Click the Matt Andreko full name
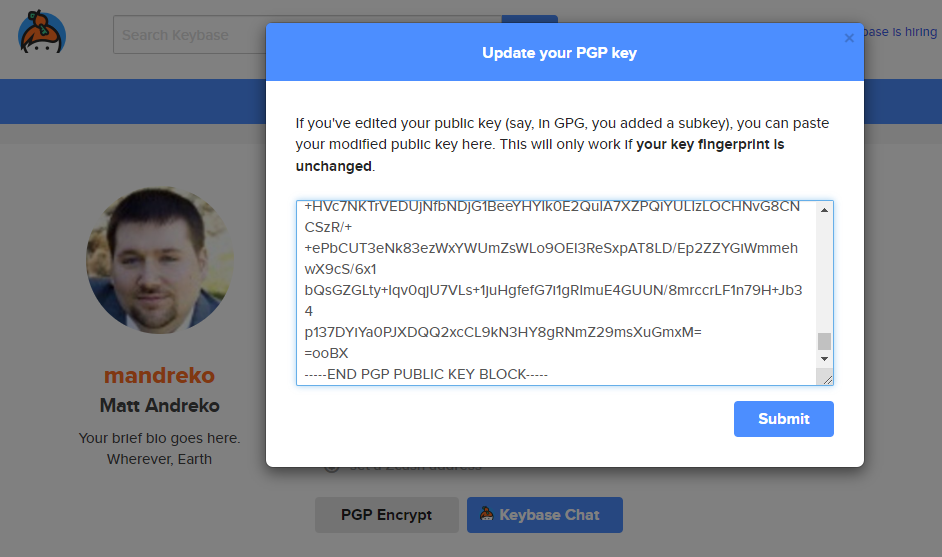 (x=160, y=406)
